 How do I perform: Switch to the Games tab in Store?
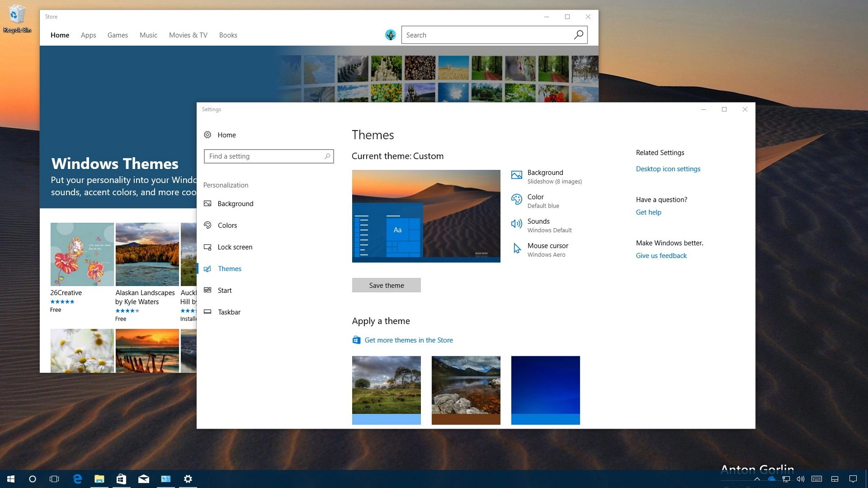click(x=117, y=35)
